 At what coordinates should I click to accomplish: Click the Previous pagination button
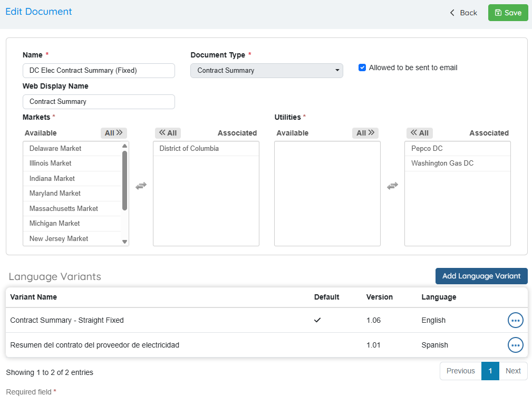pyautogui.click(x=460, y=371)
